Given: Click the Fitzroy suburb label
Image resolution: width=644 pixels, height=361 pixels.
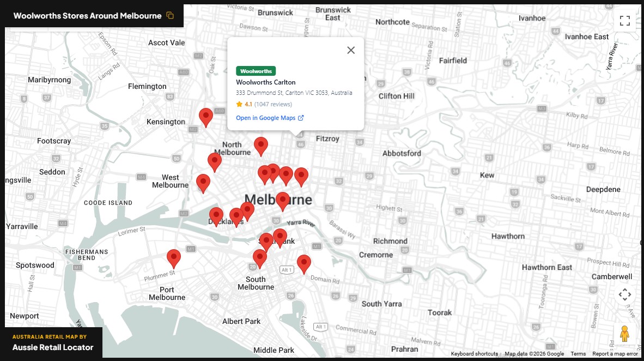Looking at the screenshot, I should click(x=327, y=139).
